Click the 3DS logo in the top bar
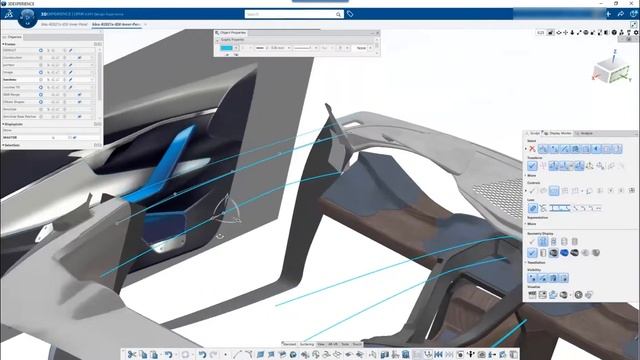 9,14
